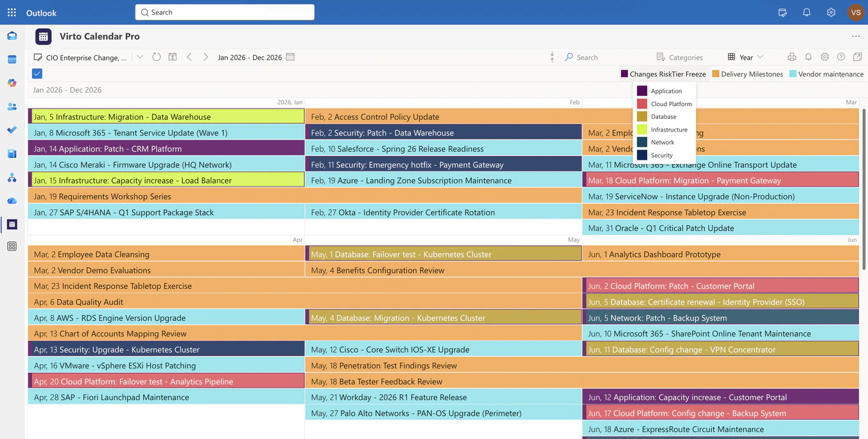Open May, 27 Palo Alto Networks PAN-OS Upgrade

(x=444, y=413)
